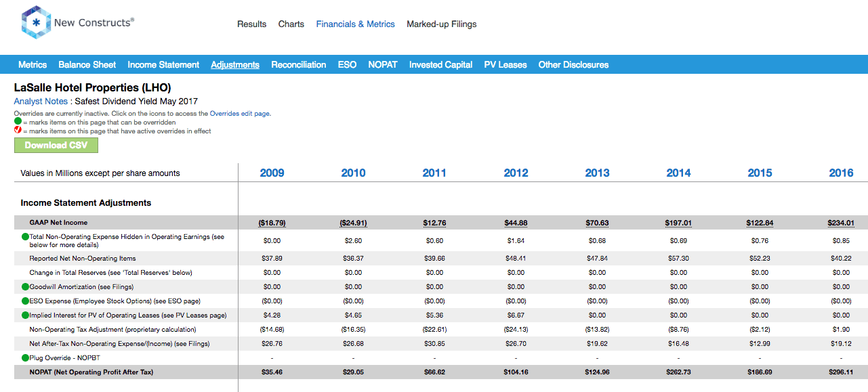Click 2009 GAAP Net Income value ($18.79)
Viewport: 868px width, 392px height.
(x=272, y=223)
